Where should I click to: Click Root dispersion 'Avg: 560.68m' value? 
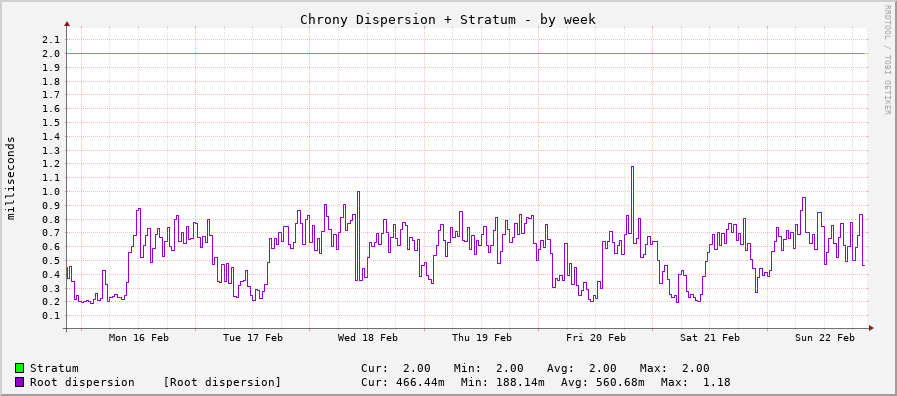[602, 382]
